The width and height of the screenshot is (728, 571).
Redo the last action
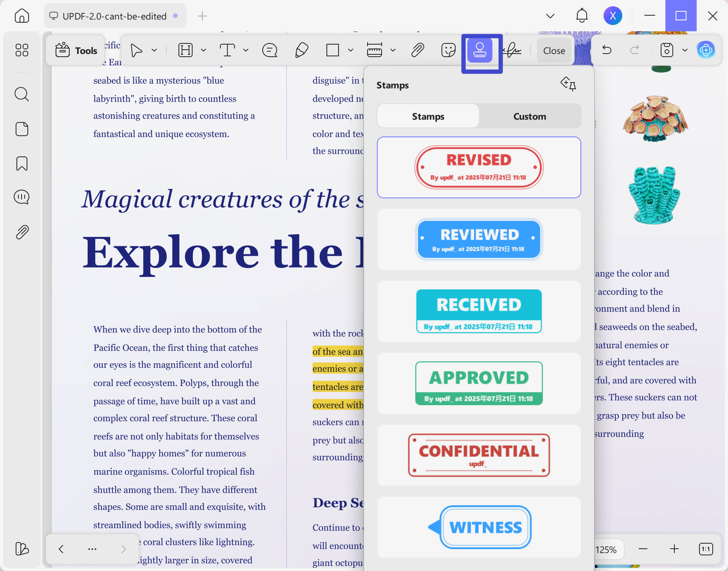pos(634,50)
